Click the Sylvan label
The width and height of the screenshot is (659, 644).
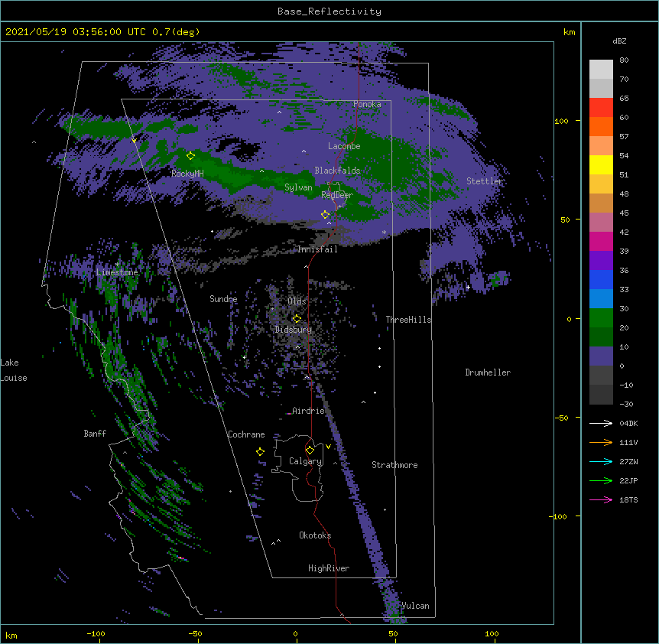[x=298, y=187]
